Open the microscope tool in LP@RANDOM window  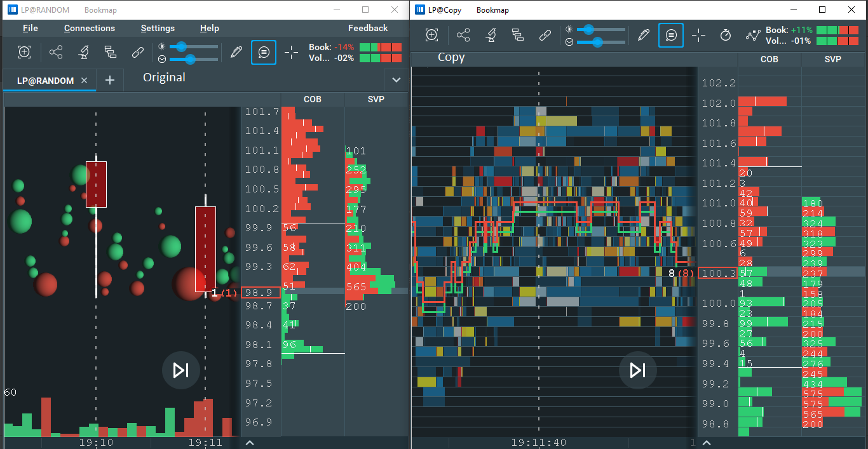(x=83, y=52)
